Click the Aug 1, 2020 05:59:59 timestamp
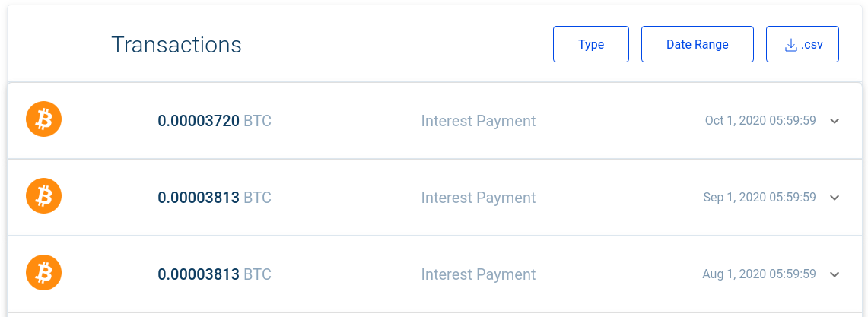This screenshot has width=868, height=317. click(759, 274)
